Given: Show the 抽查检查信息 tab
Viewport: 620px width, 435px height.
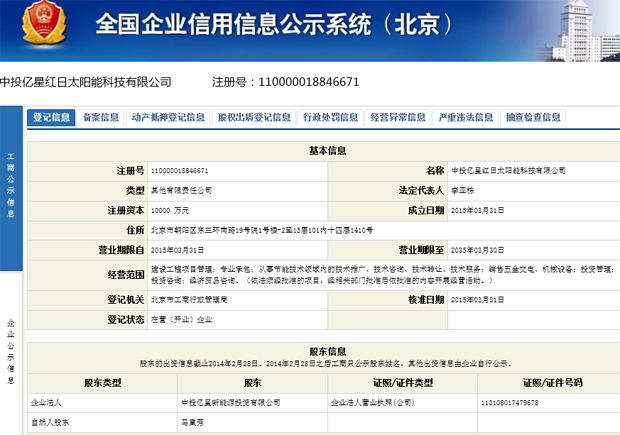Looking at the screenshot, I should (x=533, y=118).
